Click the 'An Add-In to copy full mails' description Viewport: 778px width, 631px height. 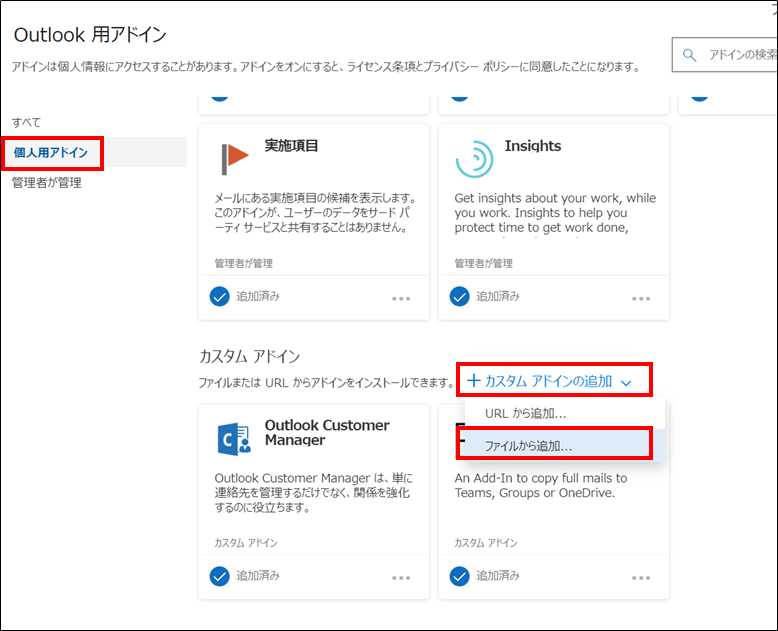click(541, 485)
